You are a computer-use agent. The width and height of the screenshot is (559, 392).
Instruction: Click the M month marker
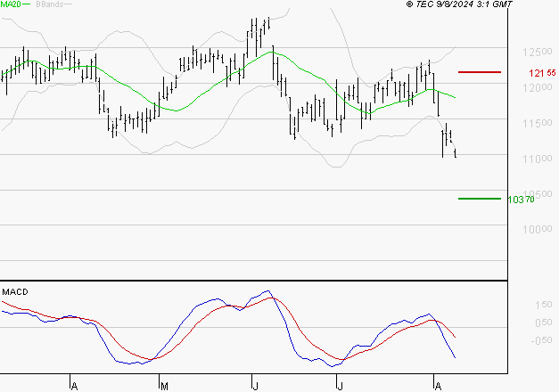(x=164, y=386)
